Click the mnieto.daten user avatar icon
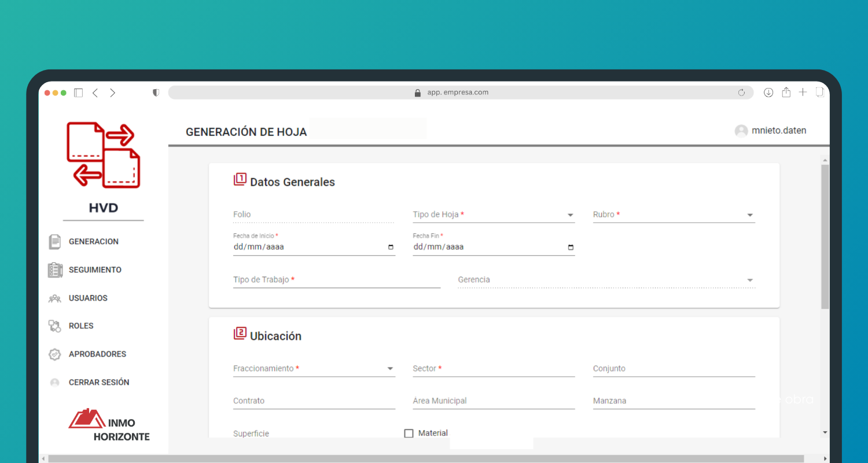This screenshot has width=868, height=463. click(741, 131)
